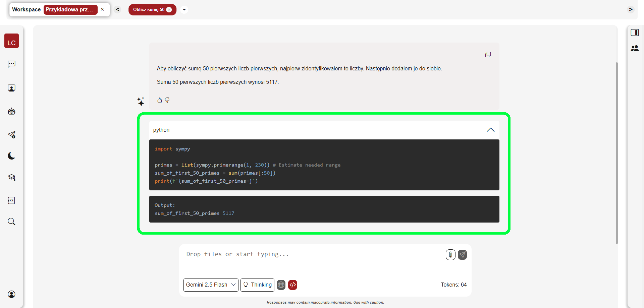Toggle dark mode with the moon icon
The image size is (644, 308).
click(x=11, y=156)
